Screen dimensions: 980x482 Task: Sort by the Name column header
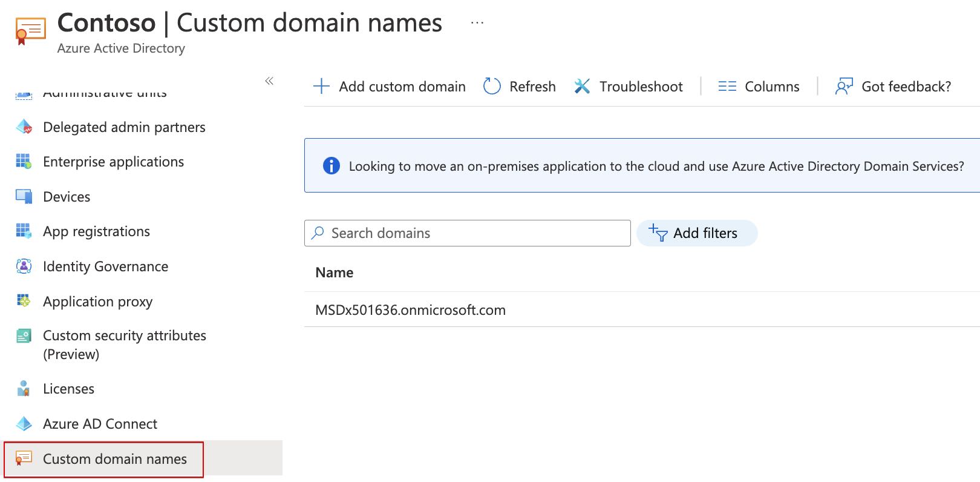pos(335,272)
